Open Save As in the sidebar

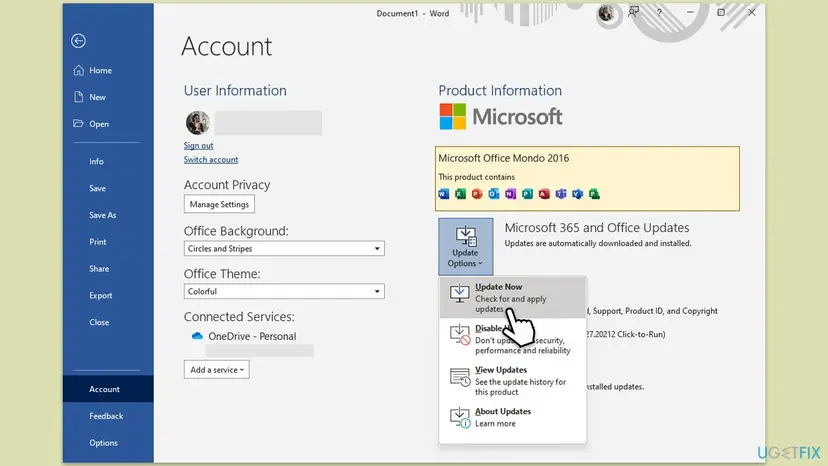(102, 215)
